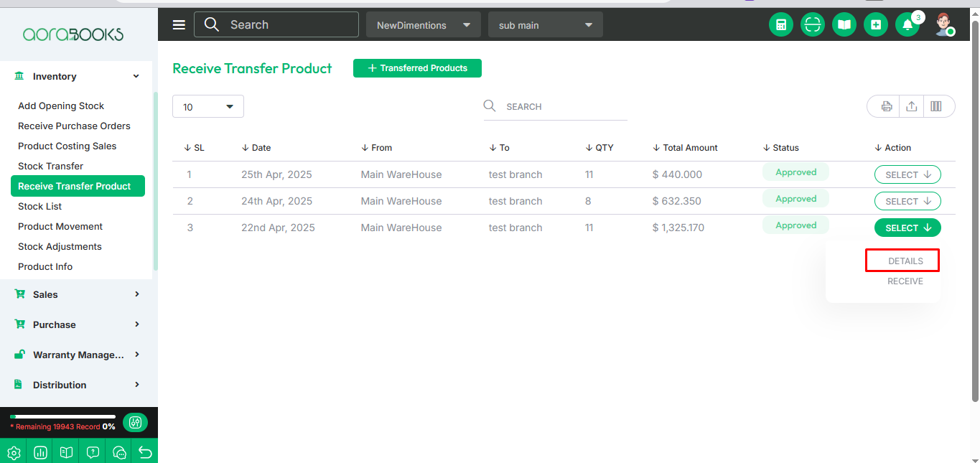980x463 pixels.
Task: Open Add Opening Stock in sidebar
Action: 61,106
